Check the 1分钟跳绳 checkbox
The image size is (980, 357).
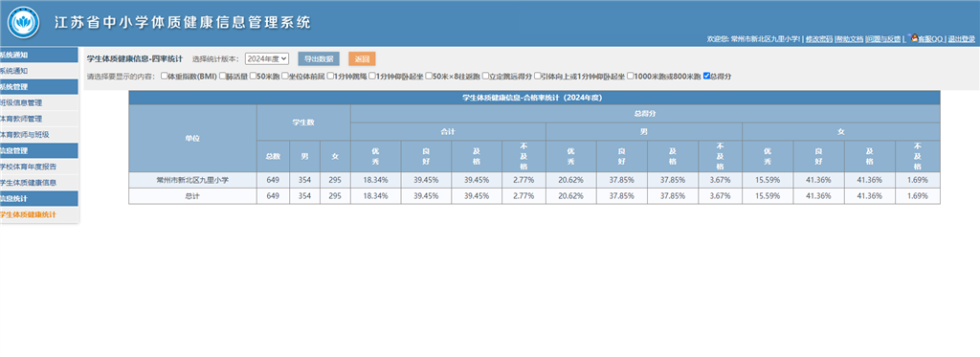click(330, 77)
